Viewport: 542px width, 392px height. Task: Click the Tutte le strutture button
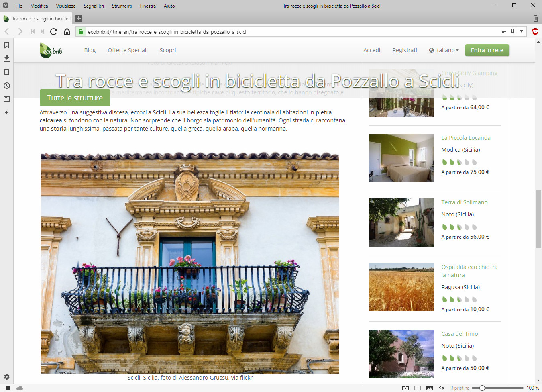point(75,98)
